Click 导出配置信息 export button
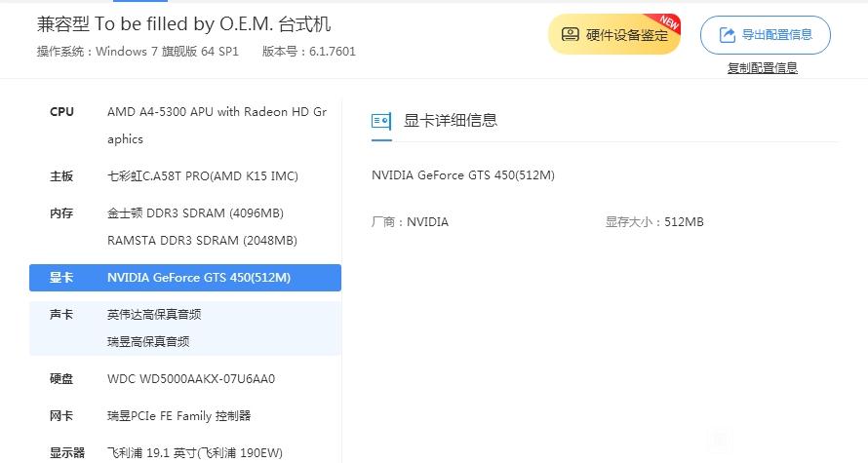 765,35
